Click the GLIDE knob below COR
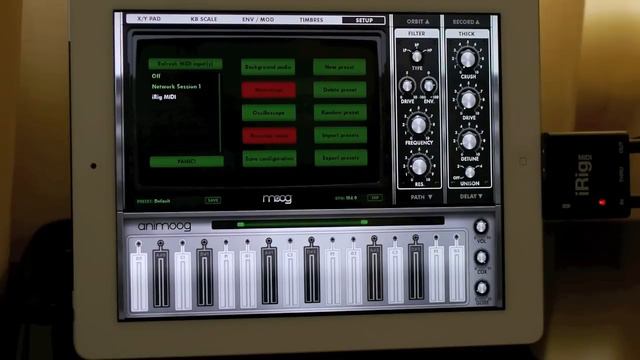 pyautogui.click(x=482, y=288)
